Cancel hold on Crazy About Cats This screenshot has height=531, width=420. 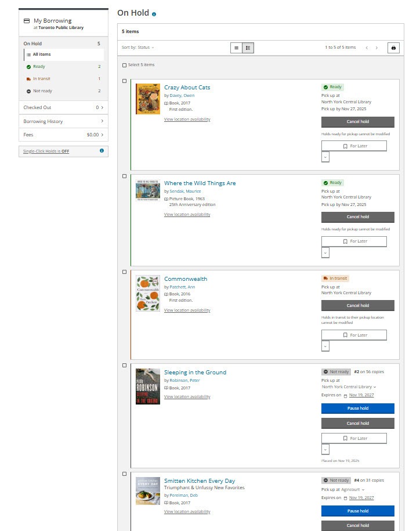358,122
